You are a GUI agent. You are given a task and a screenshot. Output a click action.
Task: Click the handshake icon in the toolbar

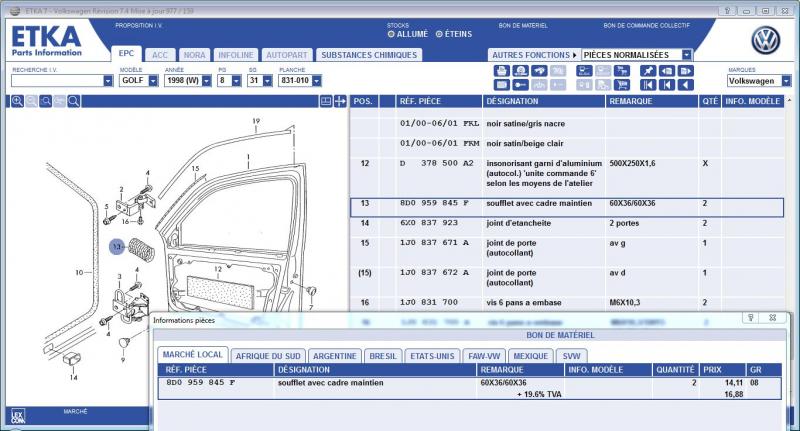(539, 71)
